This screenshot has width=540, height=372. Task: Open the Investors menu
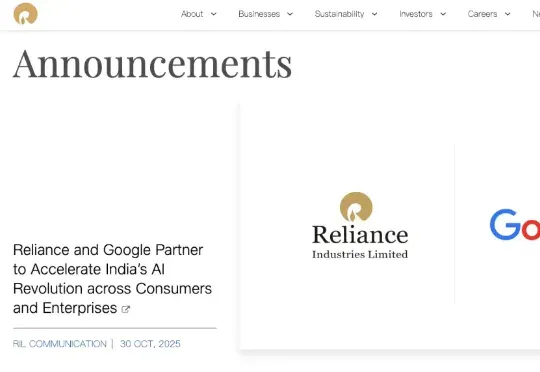tap(416, 14)
